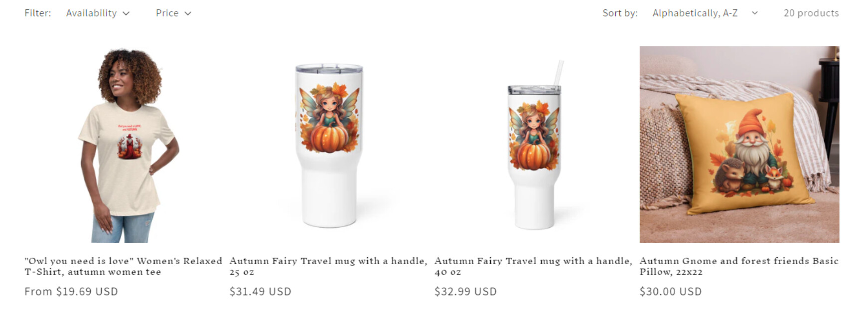
Task: Click the $31.49 USD price
Action: pos(260,292)
